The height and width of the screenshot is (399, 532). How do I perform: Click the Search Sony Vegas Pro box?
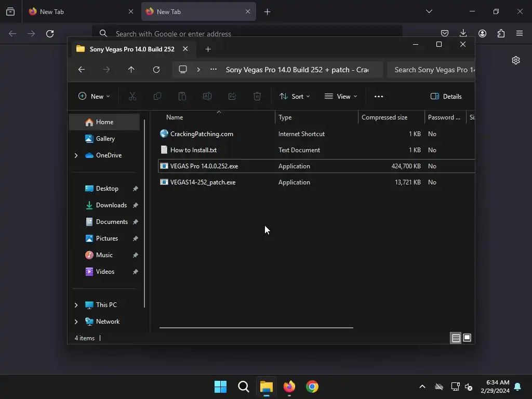pos(431,70)
